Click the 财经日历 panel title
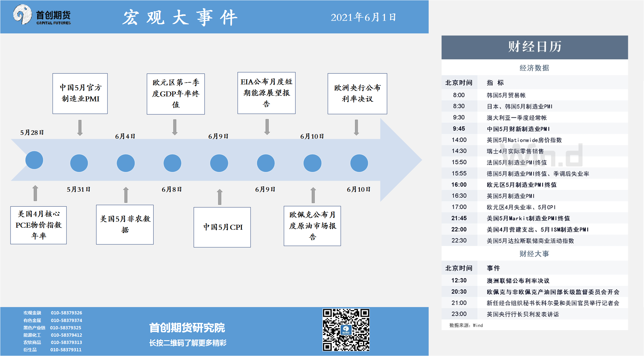644x356 pixels. tap(534, 47)
